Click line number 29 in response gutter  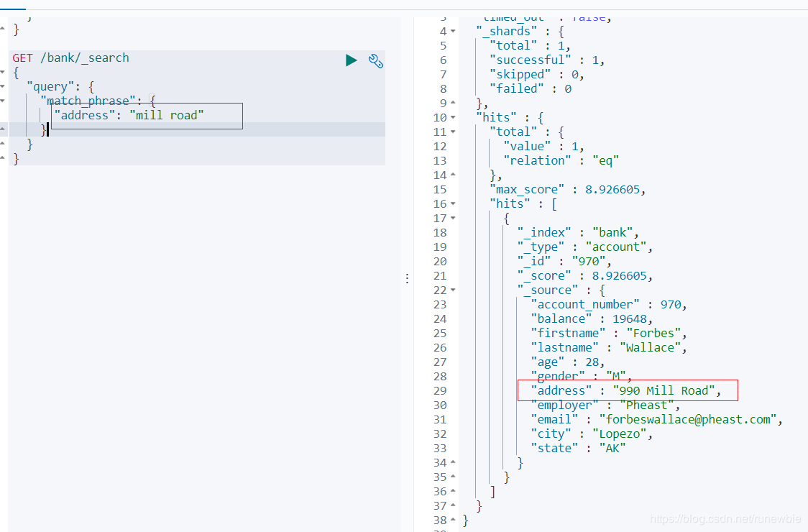pyautogui.click(x=439, y=391)
